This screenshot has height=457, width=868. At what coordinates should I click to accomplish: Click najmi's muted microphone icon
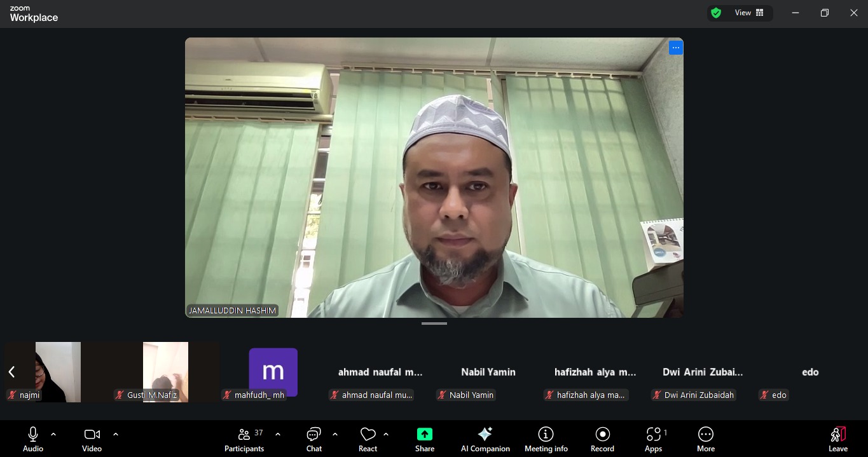coord(12,395)
